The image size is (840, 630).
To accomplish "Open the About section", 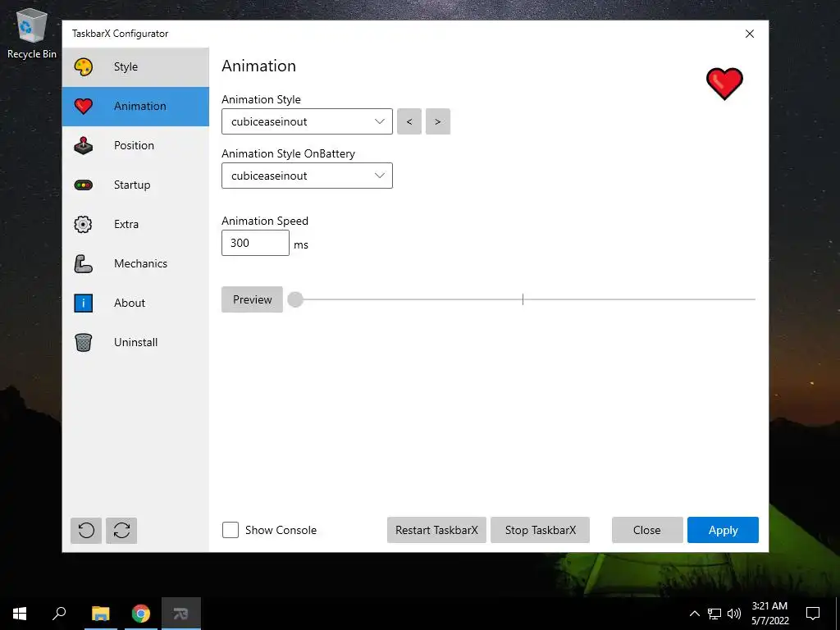I will point(135,304).
